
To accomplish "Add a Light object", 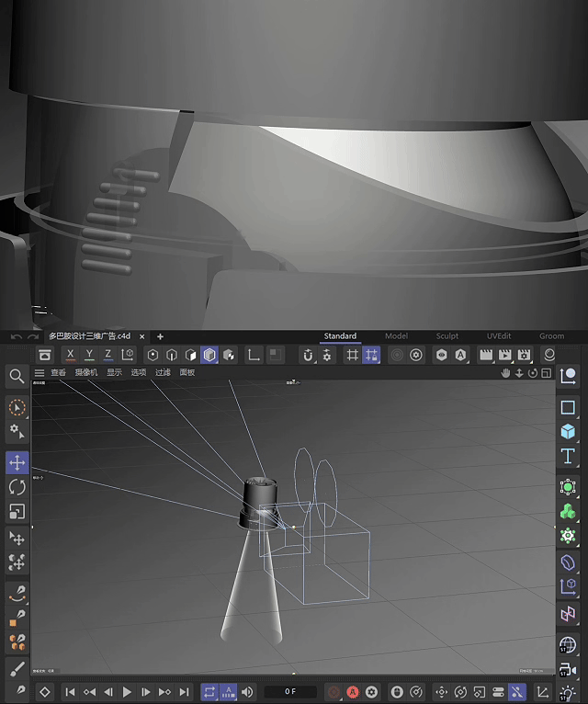I will point(568,693).
